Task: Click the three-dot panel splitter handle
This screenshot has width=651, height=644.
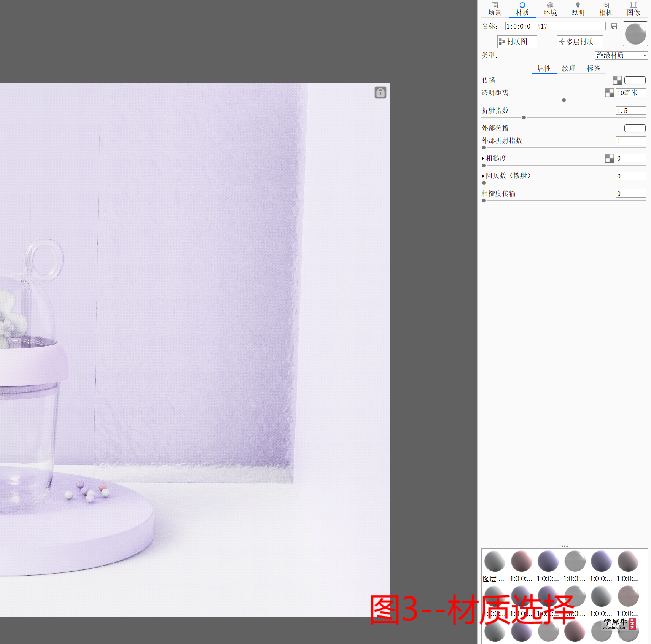Action: [x=564, y=546]
